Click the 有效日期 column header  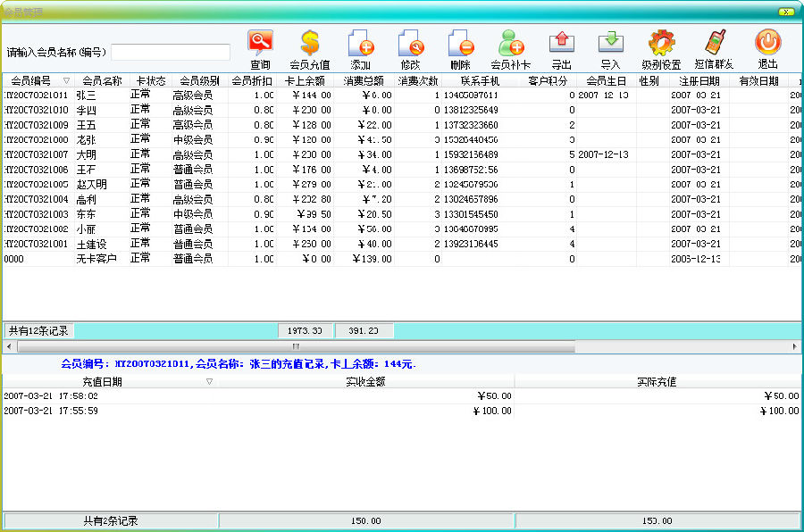point(758,80)
